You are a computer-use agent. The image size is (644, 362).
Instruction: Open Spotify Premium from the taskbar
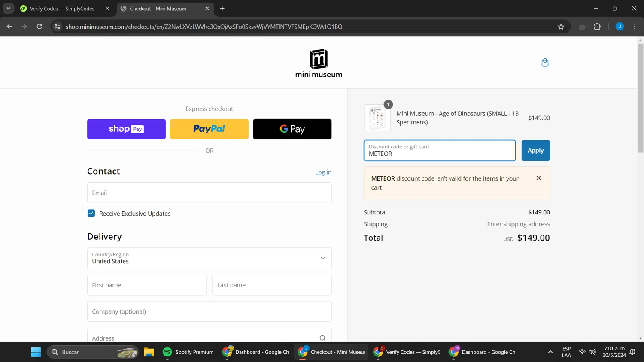point(188,352)
